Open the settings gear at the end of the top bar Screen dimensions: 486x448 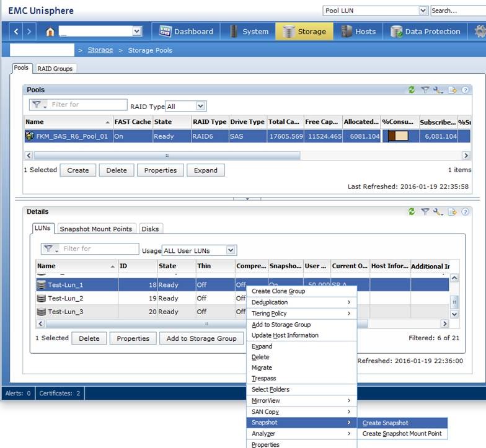click(x=480, y=31)
